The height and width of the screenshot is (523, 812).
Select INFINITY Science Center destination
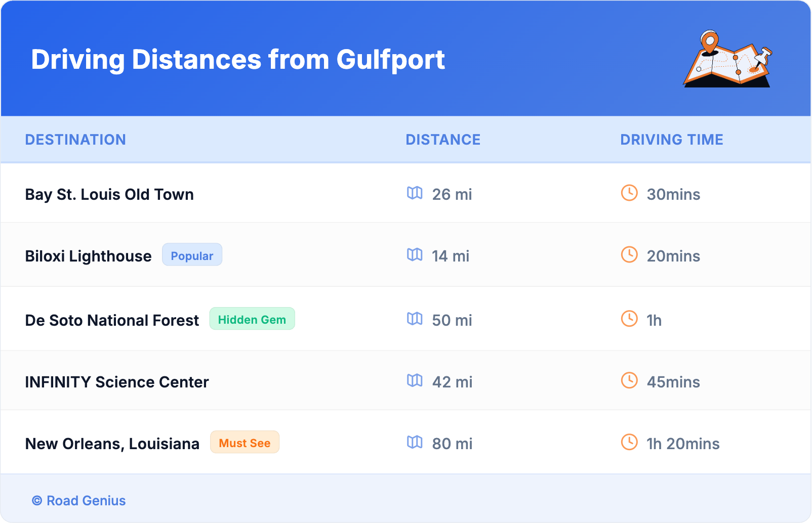[117, 382]
